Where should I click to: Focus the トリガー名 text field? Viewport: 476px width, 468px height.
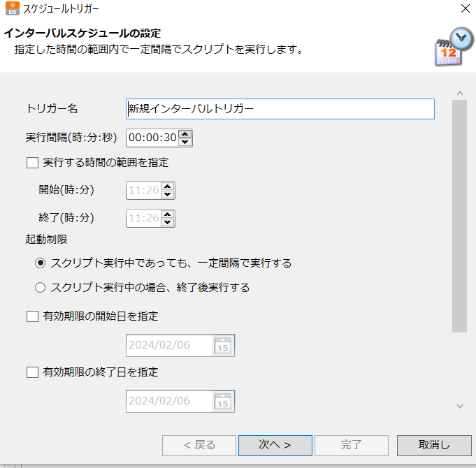[280, 108]
